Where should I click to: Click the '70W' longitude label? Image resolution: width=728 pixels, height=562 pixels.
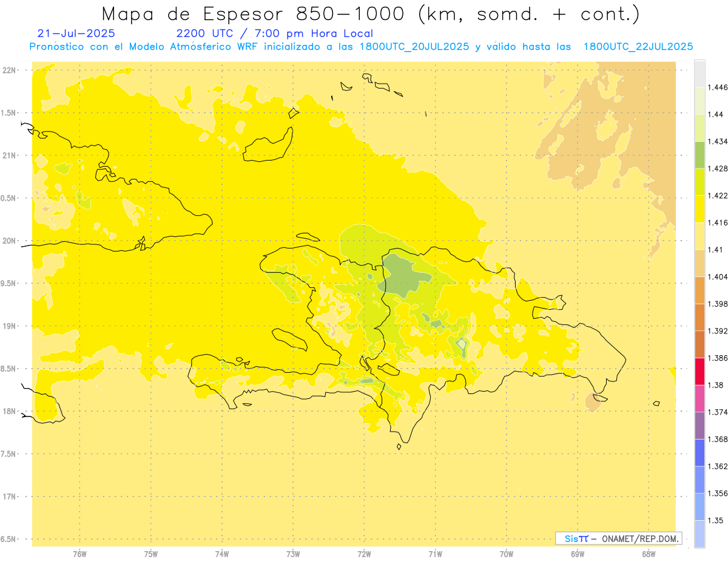[x=507, y=554]
